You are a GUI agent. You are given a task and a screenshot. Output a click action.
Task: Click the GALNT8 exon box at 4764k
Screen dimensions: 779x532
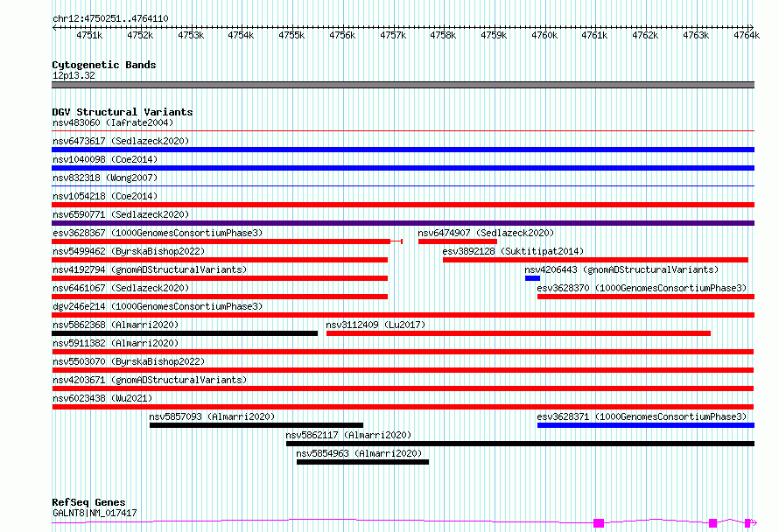click(747, 522)
